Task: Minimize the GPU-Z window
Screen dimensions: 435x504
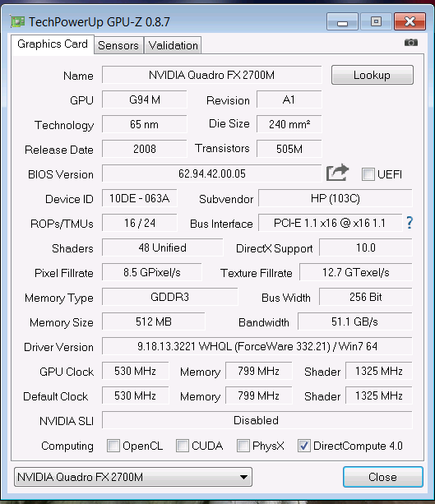Action: [342, 21]
